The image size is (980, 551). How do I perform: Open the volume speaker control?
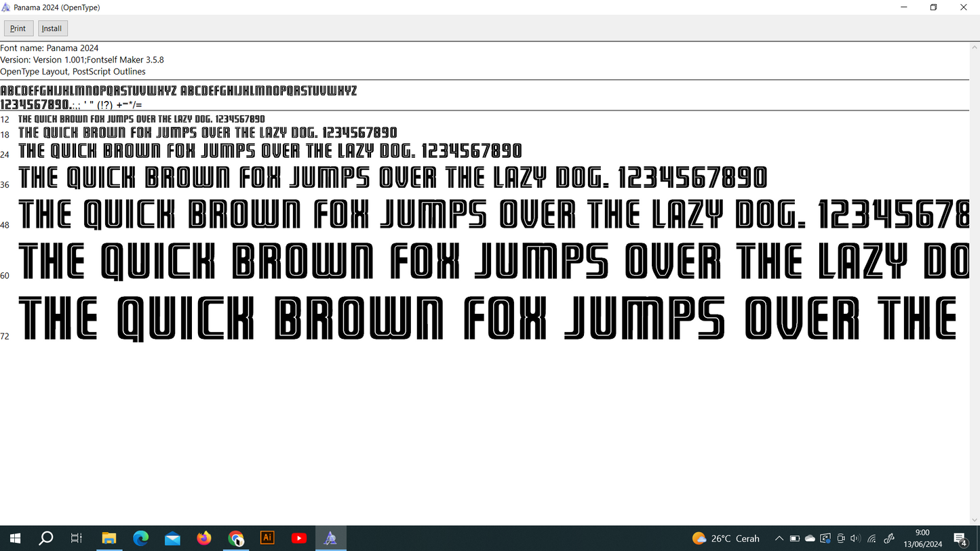(x=855, y=538)
